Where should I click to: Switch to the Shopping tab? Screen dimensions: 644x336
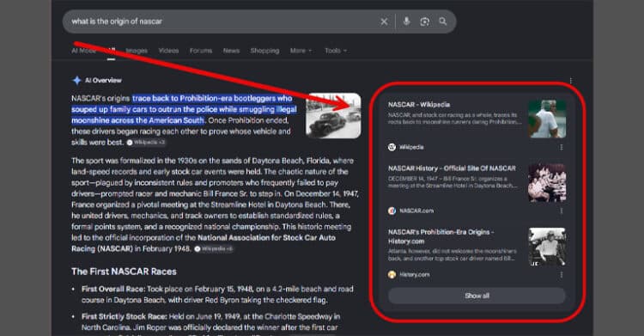click(265, 51)
